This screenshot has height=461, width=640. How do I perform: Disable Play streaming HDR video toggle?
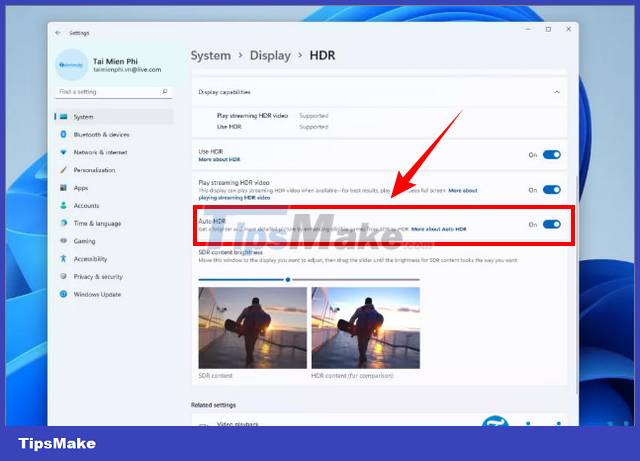coord(551,190)
